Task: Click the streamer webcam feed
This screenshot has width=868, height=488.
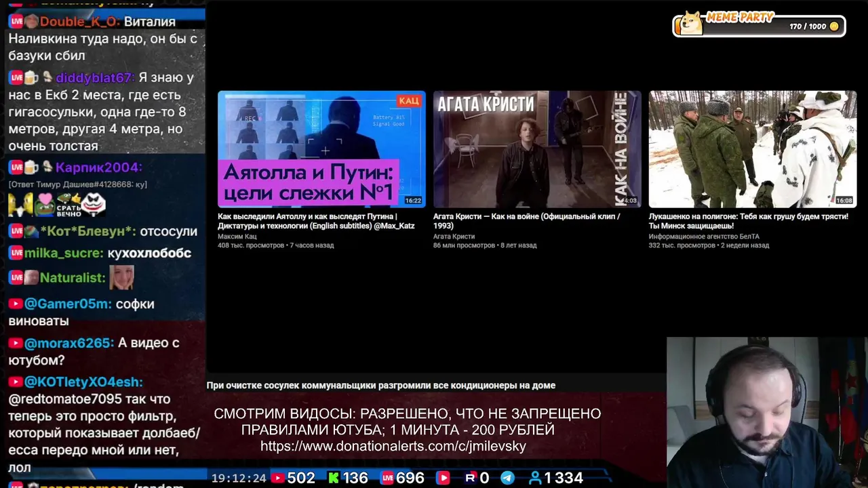Action: (x=767, y=413)
